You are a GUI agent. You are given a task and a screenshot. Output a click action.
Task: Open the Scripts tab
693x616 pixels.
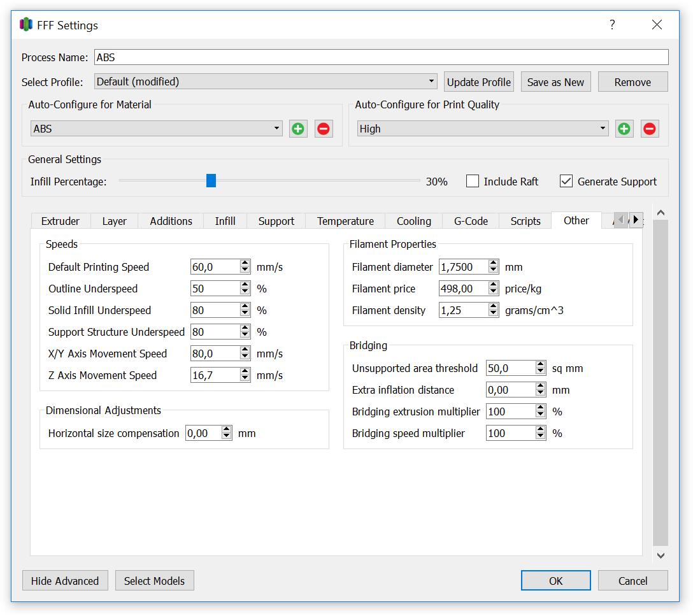tap(525, 221)
